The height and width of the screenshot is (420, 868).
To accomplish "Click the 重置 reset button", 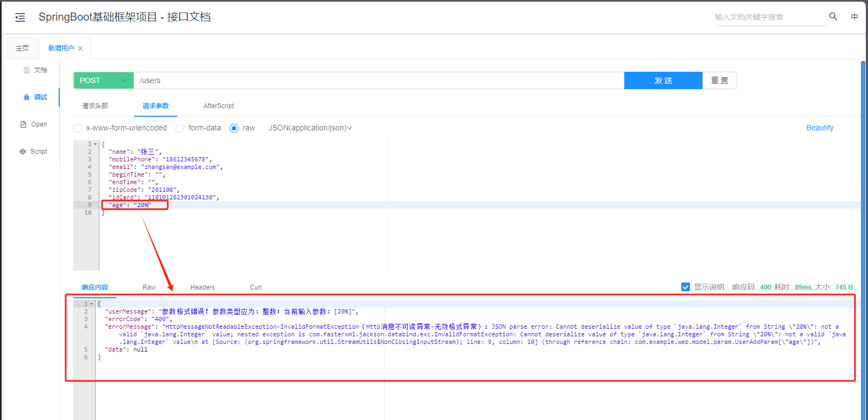I will coord(720,80).
